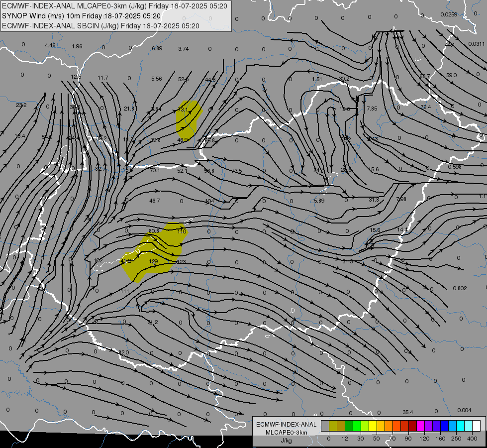
Task: Select the olive-yellow legend swatch after 0
Action: click(x=333, y=426)
